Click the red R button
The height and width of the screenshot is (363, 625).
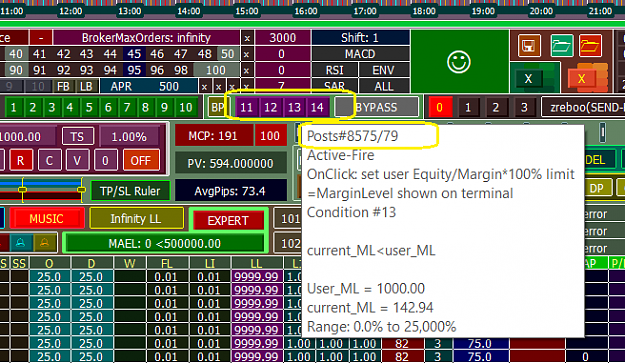pyautogui.click(x=20, y=161)
